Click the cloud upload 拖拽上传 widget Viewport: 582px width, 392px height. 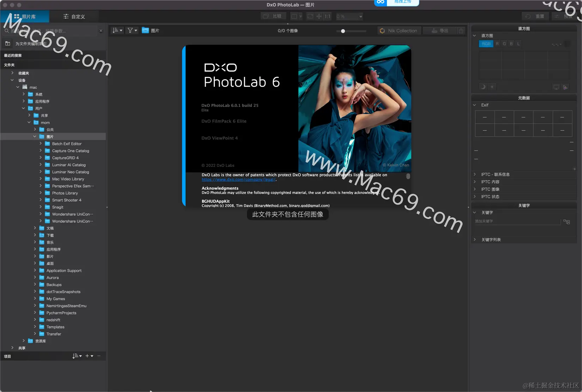(396, 2)
